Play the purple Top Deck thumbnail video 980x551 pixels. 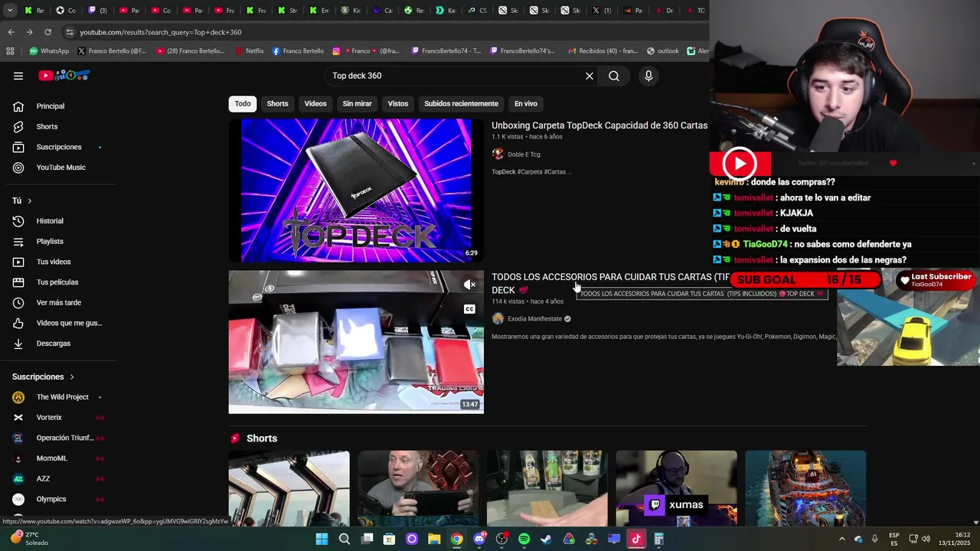(356, 191)
